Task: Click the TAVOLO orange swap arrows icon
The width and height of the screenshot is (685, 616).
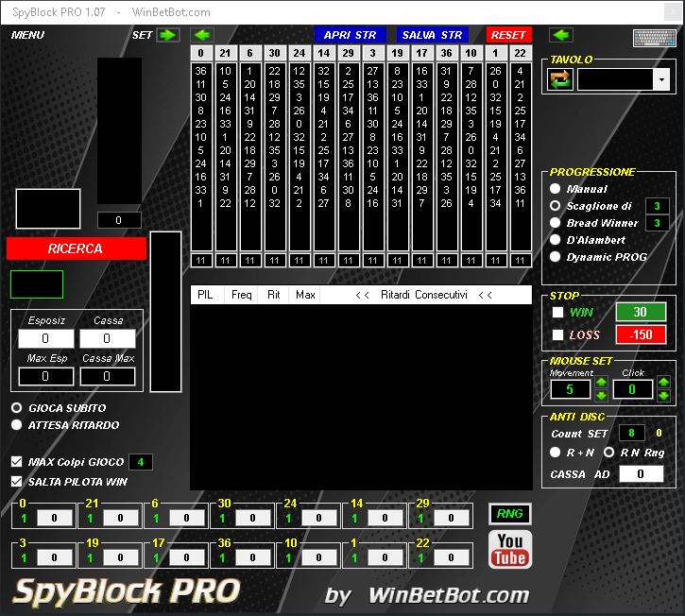Action: [560, 79]
